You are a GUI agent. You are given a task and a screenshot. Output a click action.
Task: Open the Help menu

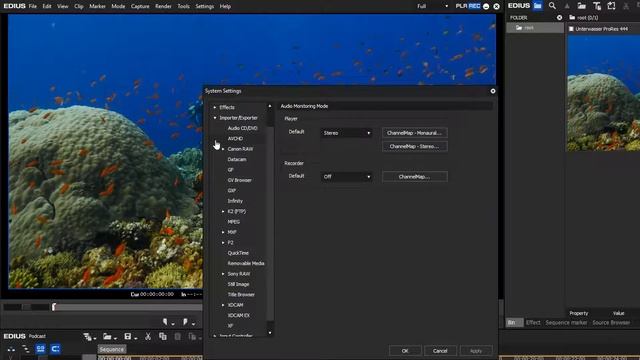pos(225,6)
